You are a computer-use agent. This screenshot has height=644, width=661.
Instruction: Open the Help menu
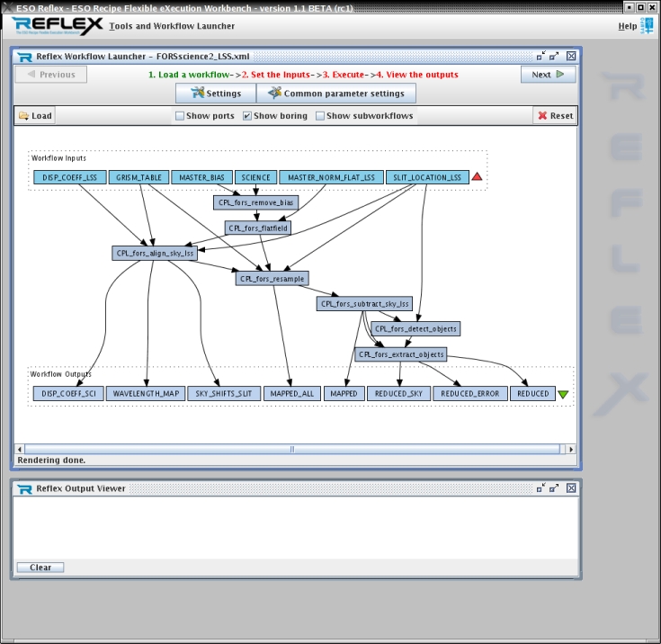coord(628,26)
